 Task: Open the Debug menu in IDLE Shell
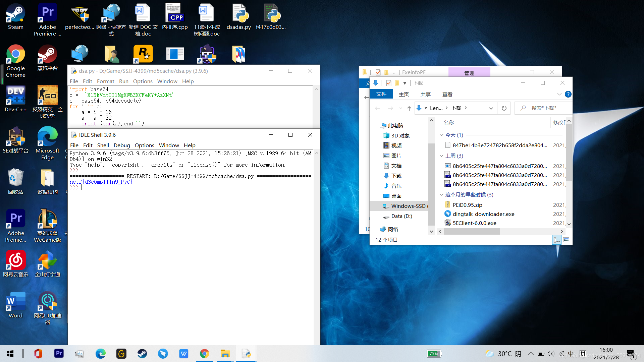pos(122,145)
